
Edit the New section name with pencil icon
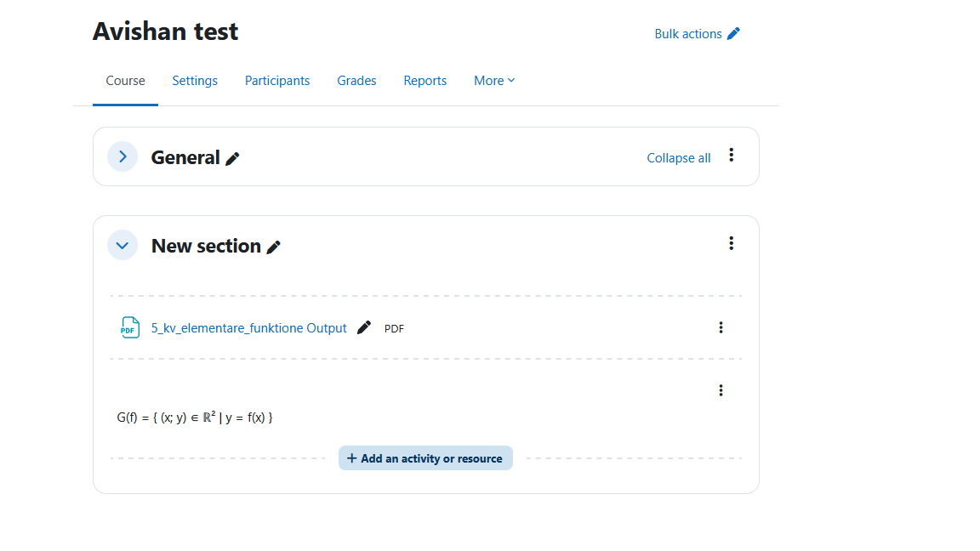(273, 247)
